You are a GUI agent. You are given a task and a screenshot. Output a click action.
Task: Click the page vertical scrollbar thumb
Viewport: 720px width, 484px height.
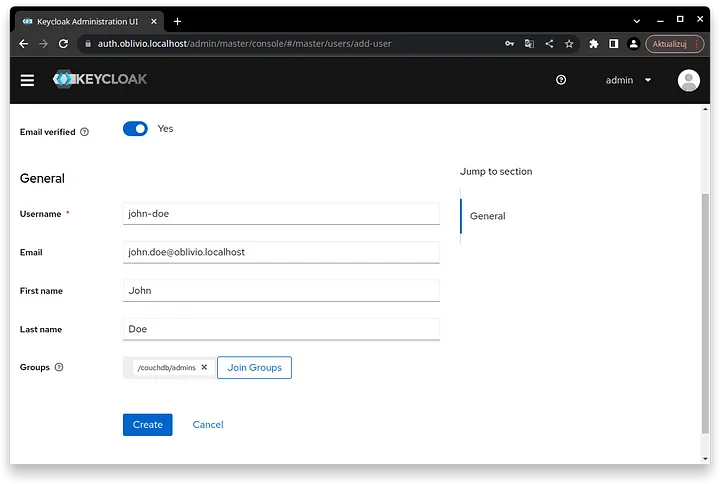tap(705, 313)
